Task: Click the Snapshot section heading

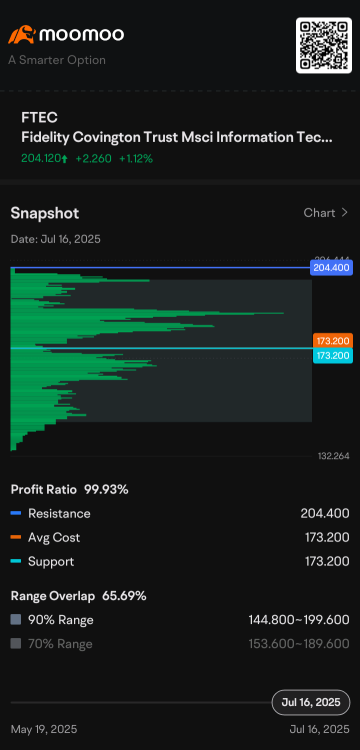Action: (45, 213)
